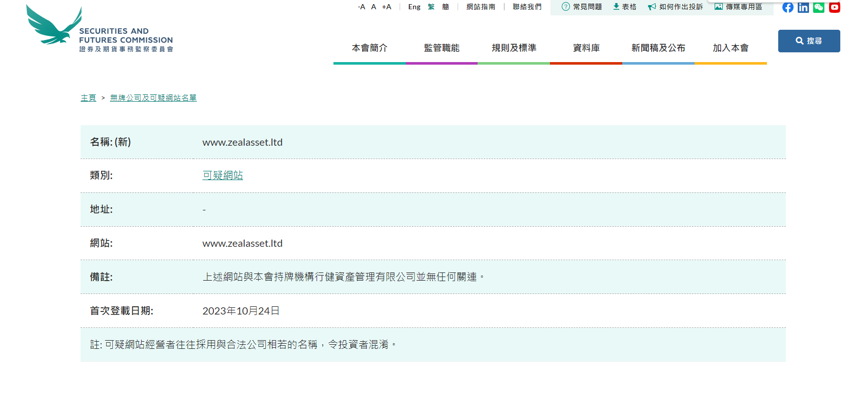868x393 pixels.
Task: Open the 可疑網站 category link
Action: [x=223, y=175]
